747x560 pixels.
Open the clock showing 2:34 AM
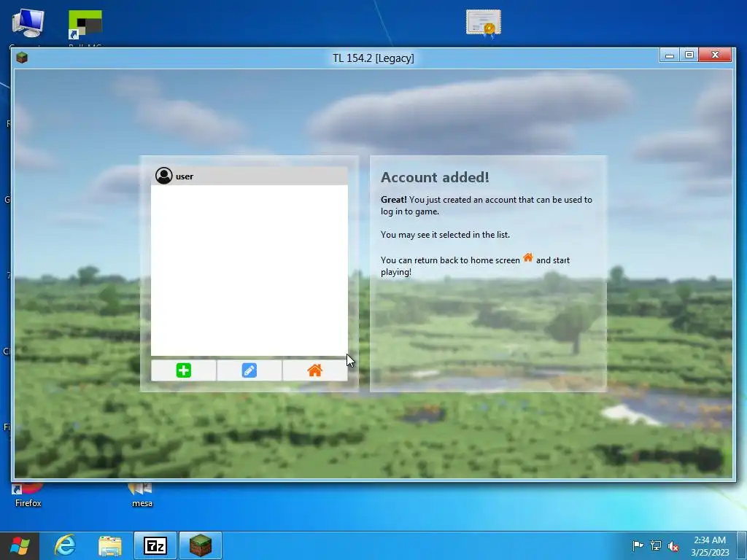710,545
